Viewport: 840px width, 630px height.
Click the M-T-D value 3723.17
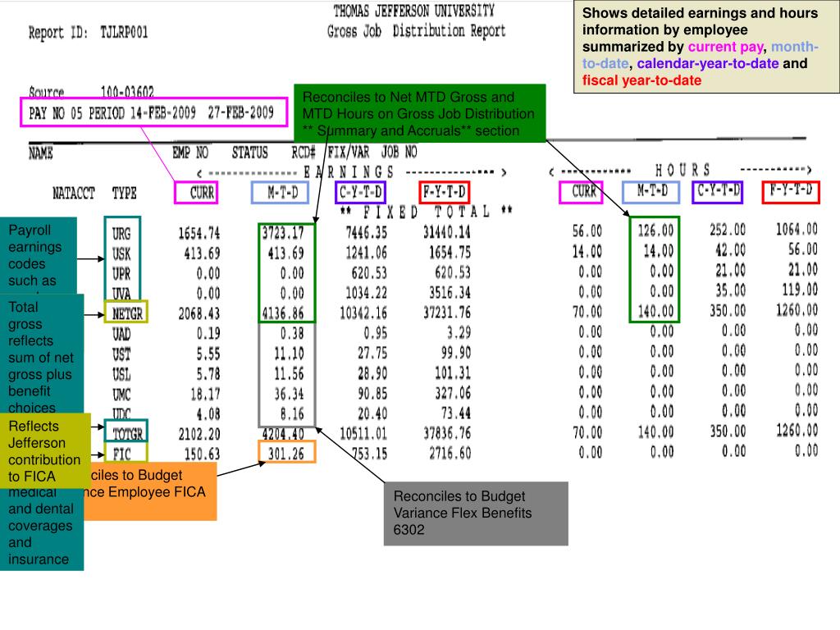pos(283,233)
